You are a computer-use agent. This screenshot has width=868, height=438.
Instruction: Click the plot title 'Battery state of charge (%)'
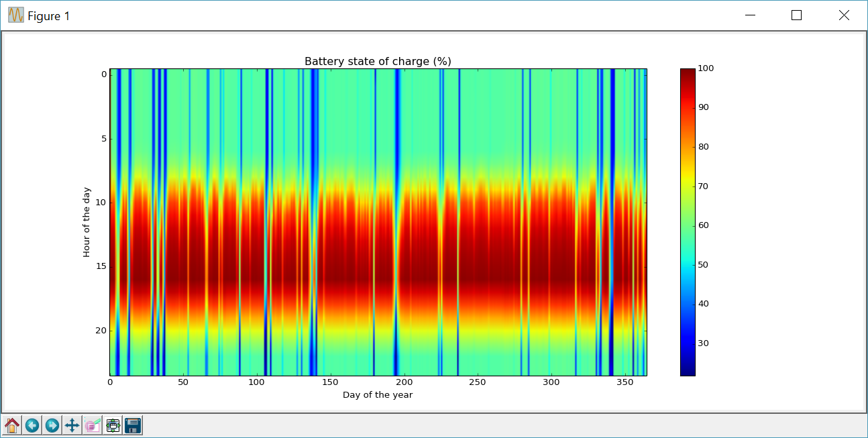378,62
